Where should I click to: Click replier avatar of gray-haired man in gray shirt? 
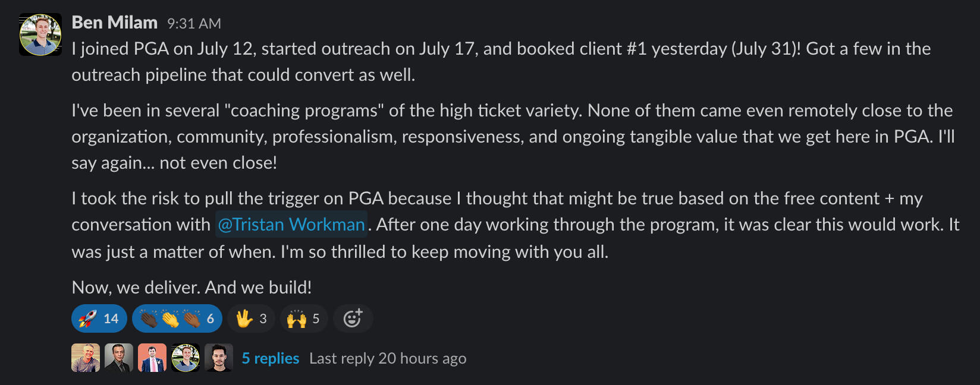pyautogui.click(x=86, y=358)
